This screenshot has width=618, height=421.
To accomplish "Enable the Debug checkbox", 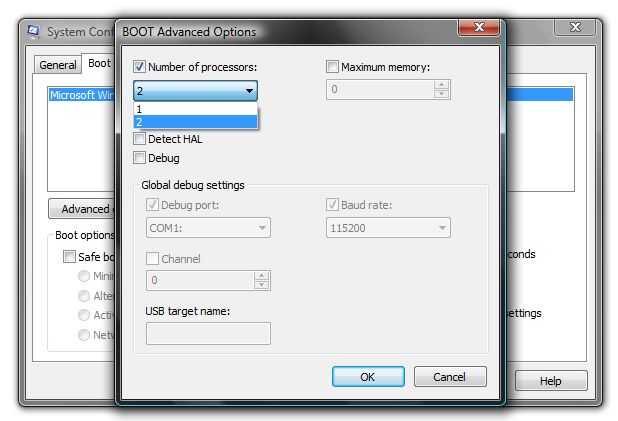I will coord(140,158).
